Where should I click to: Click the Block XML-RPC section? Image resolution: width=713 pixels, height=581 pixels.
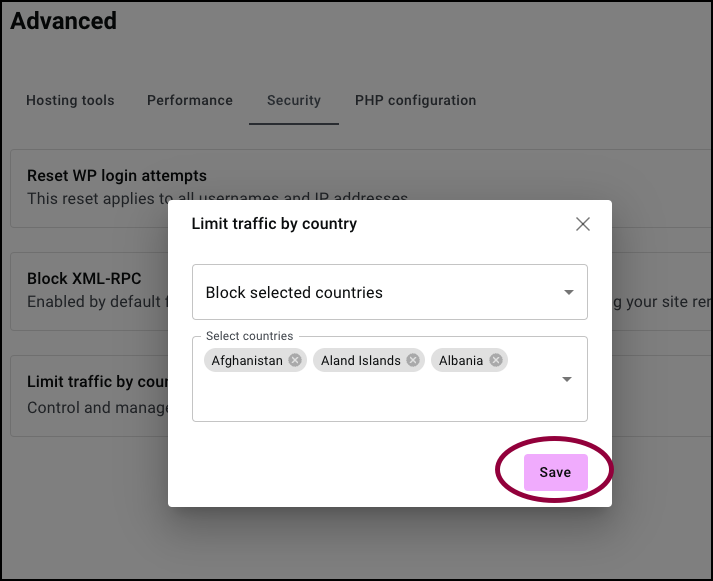click(x=90, y=290)
